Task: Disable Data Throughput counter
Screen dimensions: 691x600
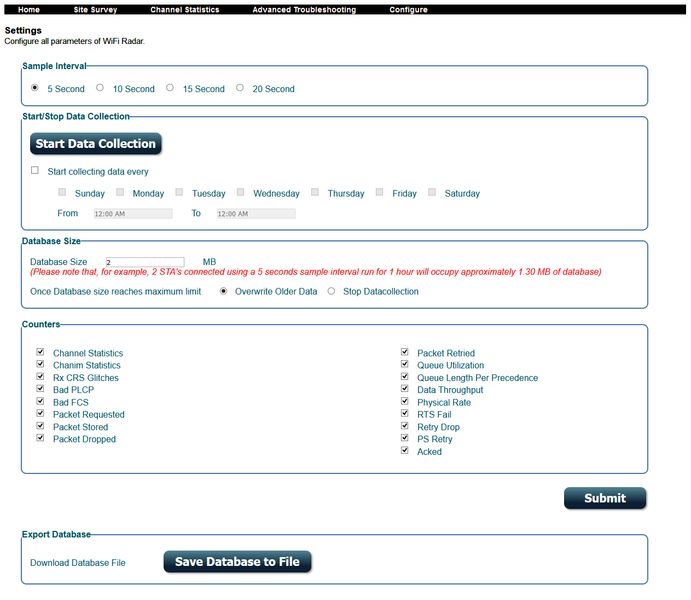Action: 405,389
